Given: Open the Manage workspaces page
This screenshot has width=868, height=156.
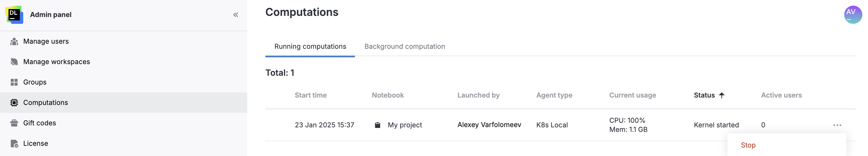Looking at the screenshot, I should [56, 62].
